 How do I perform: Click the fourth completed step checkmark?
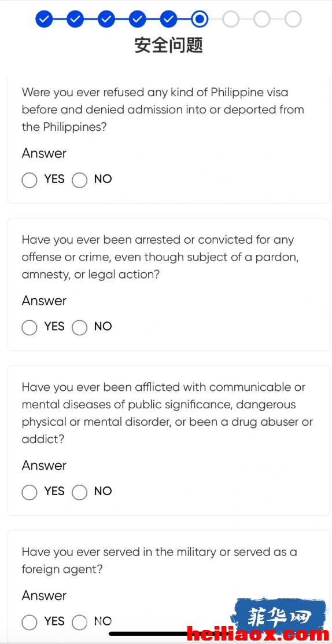point(138,19)
